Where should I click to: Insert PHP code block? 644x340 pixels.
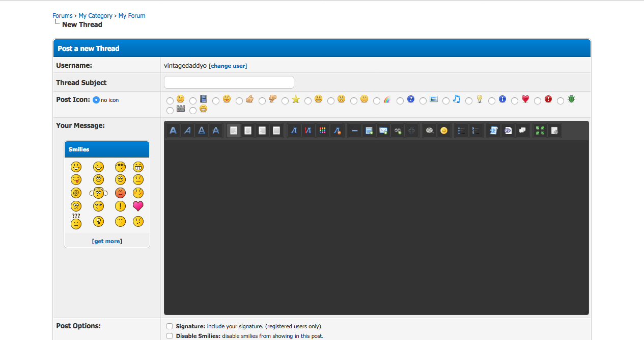[508, 130]
